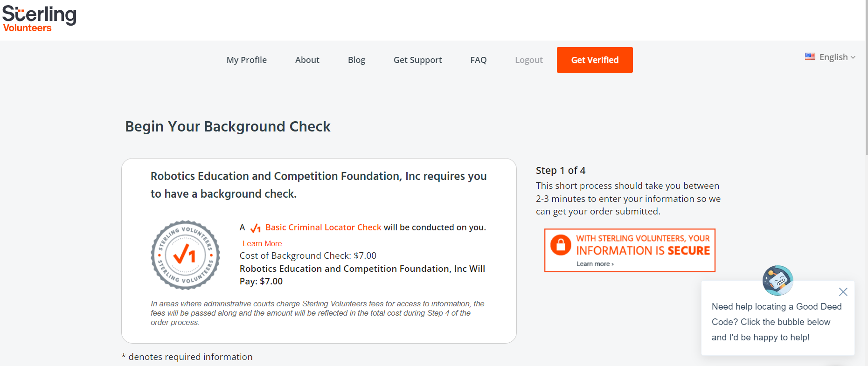Click the Get Support menu item
The height and width of the screenshot is (366, 868).
pos(417,60)
